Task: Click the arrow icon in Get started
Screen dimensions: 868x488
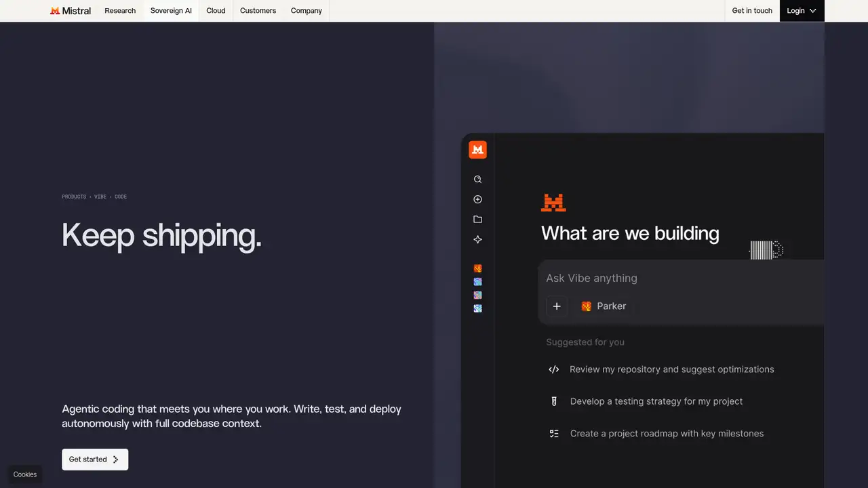Action: pyautogui.click(x=116, y=460)
